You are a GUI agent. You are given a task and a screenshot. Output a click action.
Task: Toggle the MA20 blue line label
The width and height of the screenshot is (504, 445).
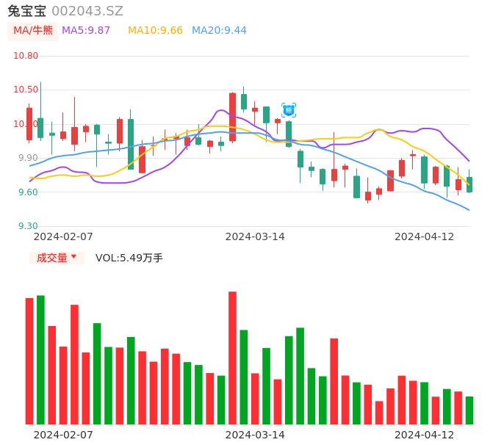pos(219,31)
